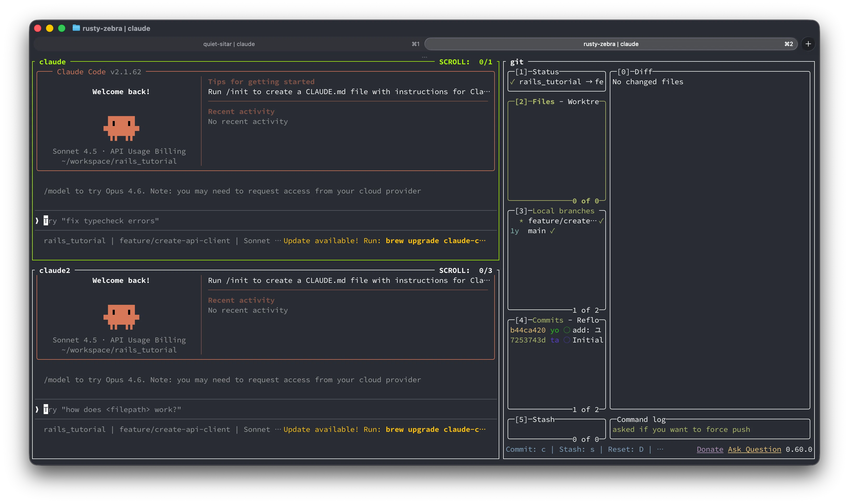Select the main branch row
Viewport: 849px width, 504px height.
pos(557,231)
